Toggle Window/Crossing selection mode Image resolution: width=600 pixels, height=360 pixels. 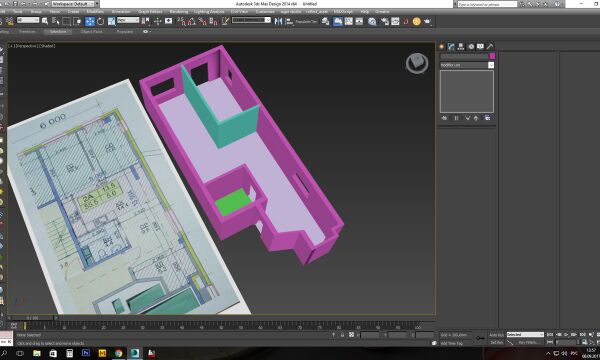point(77,21)
